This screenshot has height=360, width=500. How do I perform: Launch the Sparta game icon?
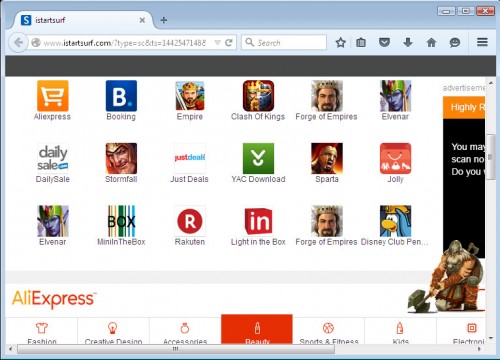point(327,158)
